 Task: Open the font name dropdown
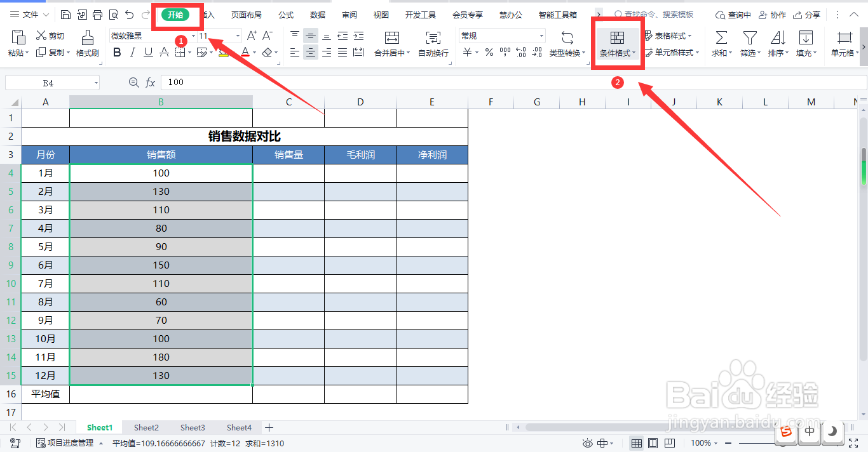click(194, 35)
